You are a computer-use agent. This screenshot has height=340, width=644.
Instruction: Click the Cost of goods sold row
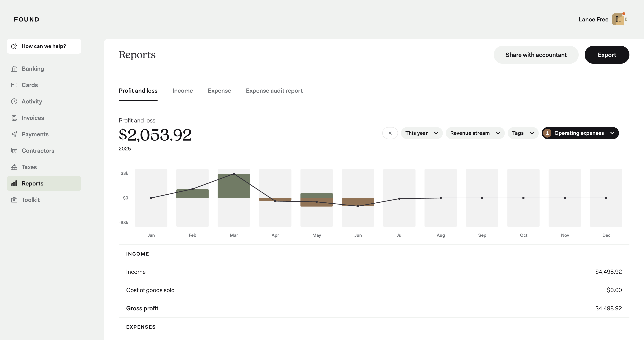(x=374, y=290)
